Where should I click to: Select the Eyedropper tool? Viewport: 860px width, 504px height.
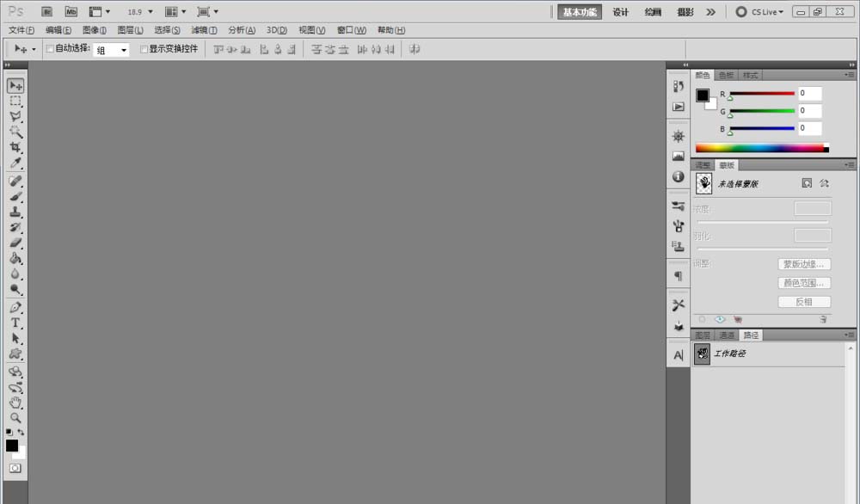15,163
